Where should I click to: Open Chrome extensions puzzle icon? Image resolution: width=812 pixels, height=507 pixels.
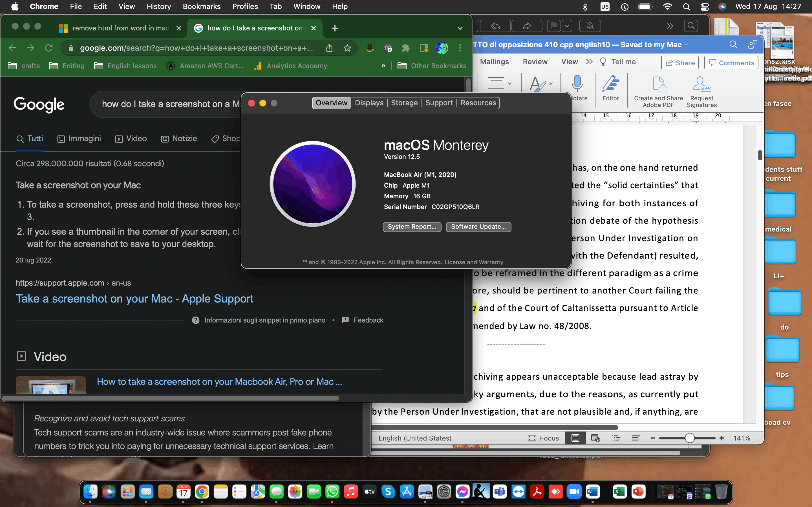point(406,48)
